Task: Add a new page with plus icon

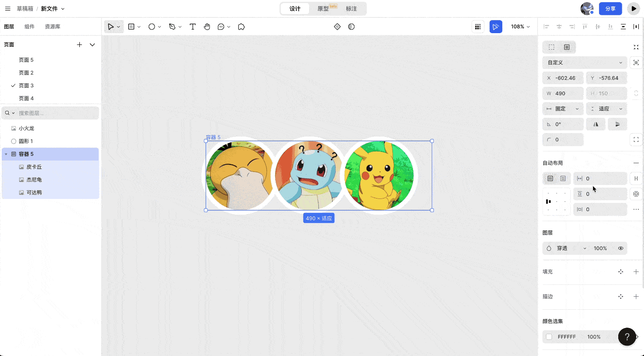Action: coord(79,44)
